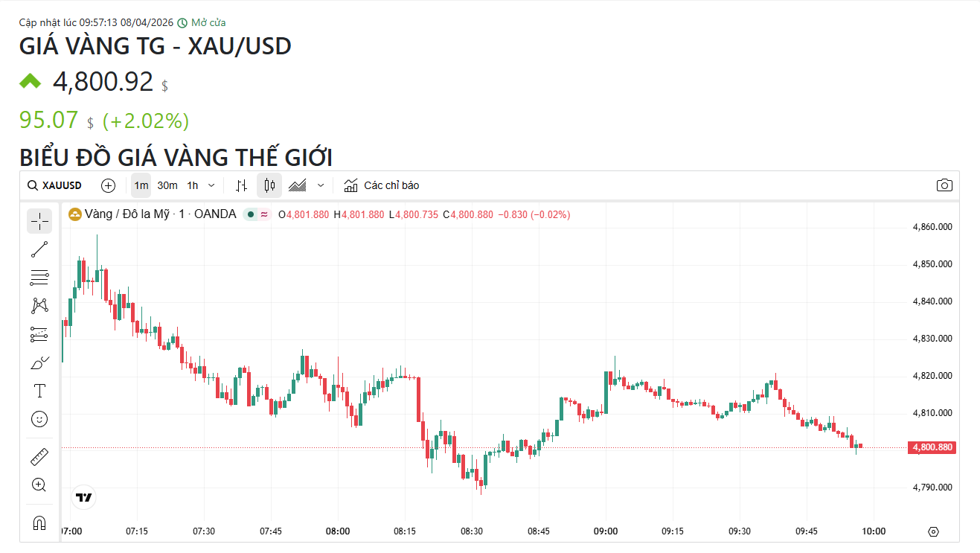Select the chart patterns tool

click(x=39, y=306)
